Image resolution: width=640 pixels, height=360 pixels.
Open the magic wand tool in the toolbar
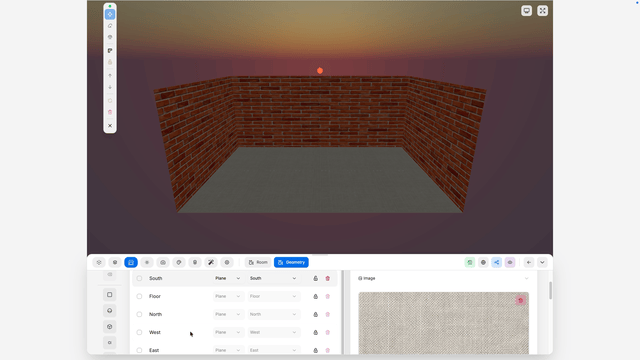tap(211, 262)
